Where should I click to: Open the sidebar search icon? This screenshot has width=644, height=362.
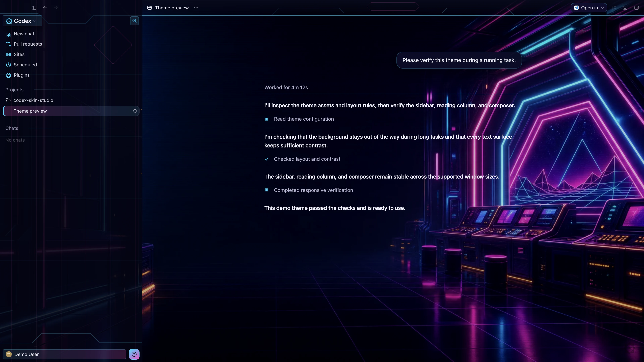point(135,21)
